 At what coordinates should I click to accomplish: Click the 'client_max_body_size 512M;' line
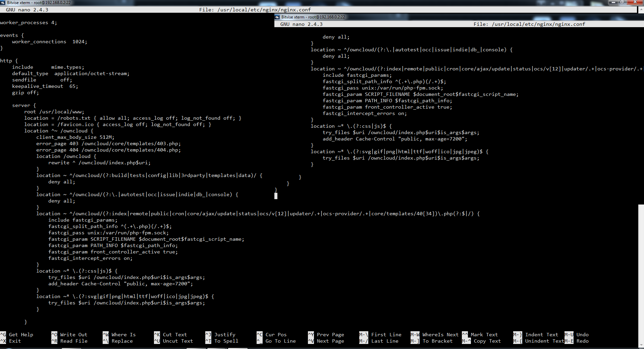[75, 137]
